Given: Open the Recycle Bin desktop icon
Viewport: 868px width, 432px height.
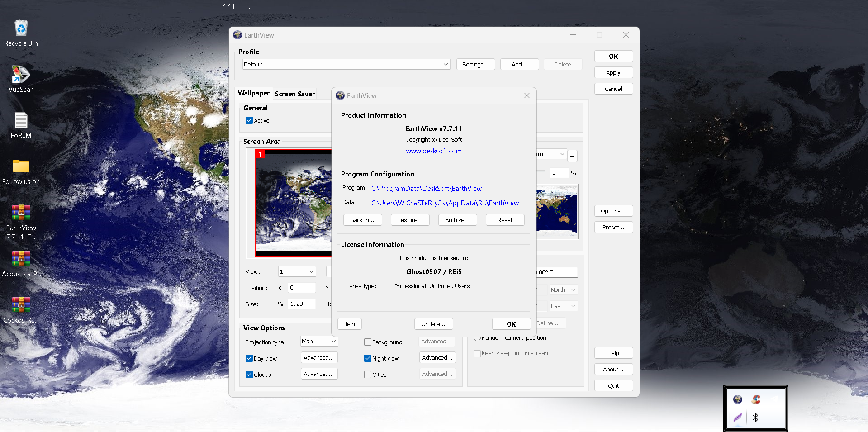Looking at the screenshot, I should tap(21, 33).
